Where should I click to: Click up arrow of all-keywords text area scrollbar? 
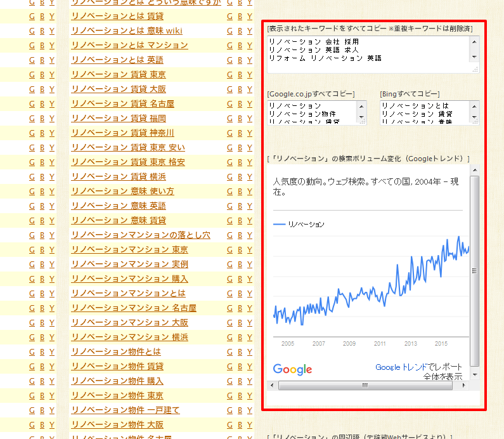pyautogui.click(x=474, y=42)
